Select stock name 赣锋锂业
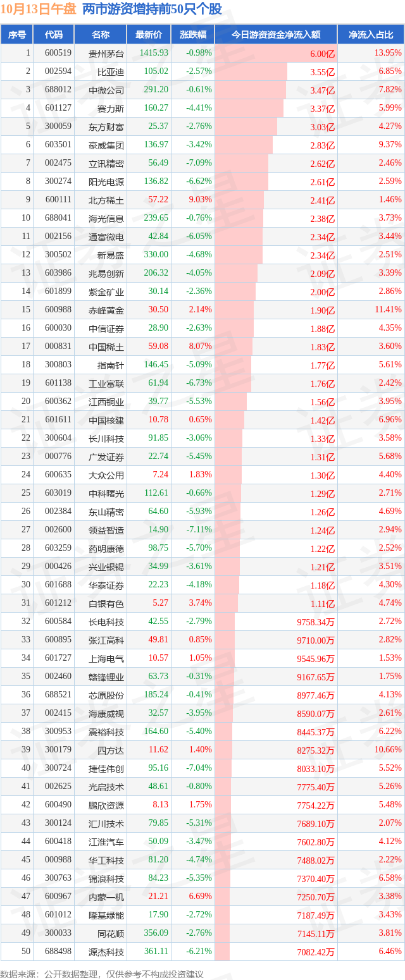 [106, 677]
